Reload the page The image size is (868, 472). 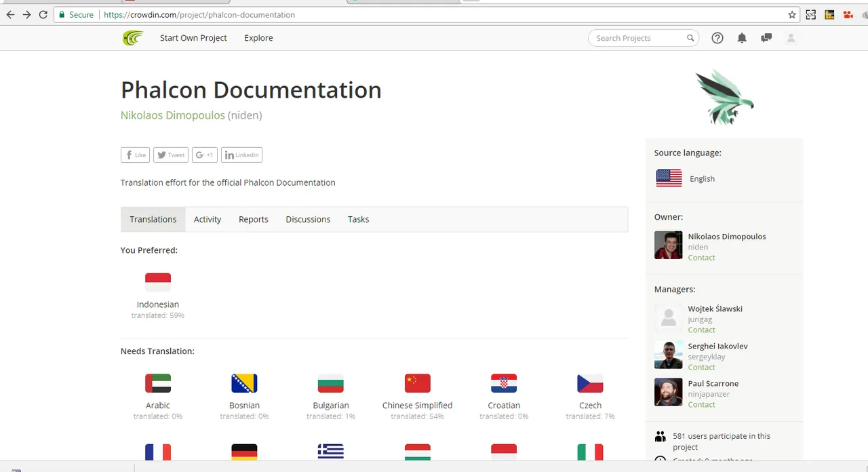(43, 14)
